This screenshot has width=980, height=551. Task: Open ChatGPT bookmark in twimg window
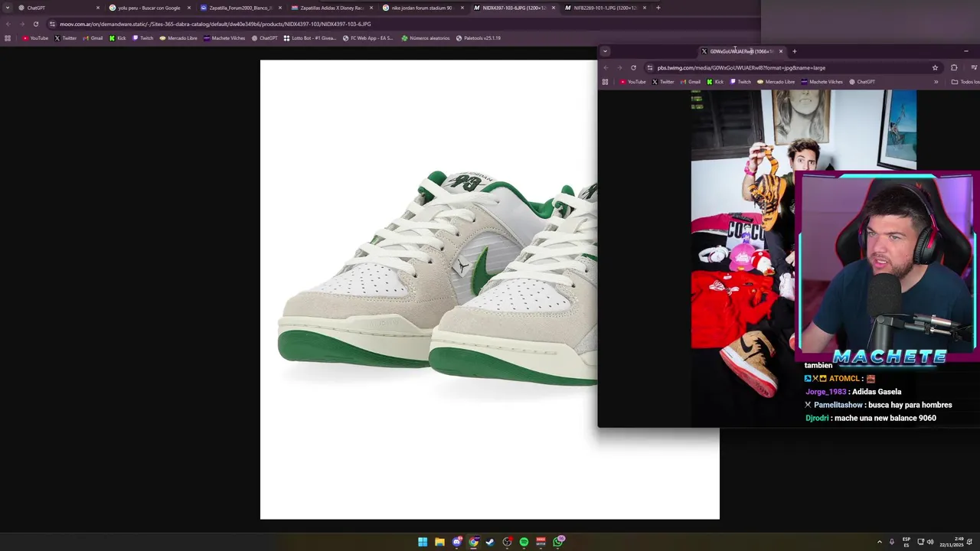coord(861,82)
